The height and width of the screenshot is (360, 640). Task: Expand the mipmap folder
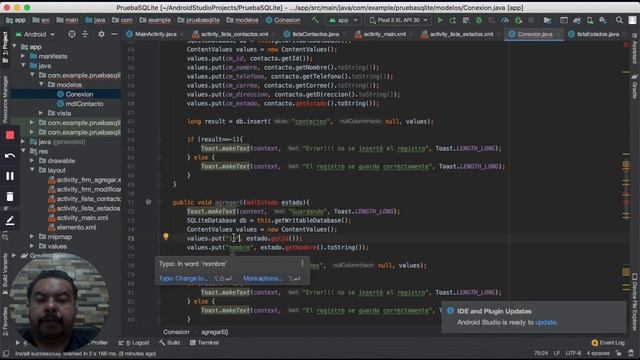[32, 236]
